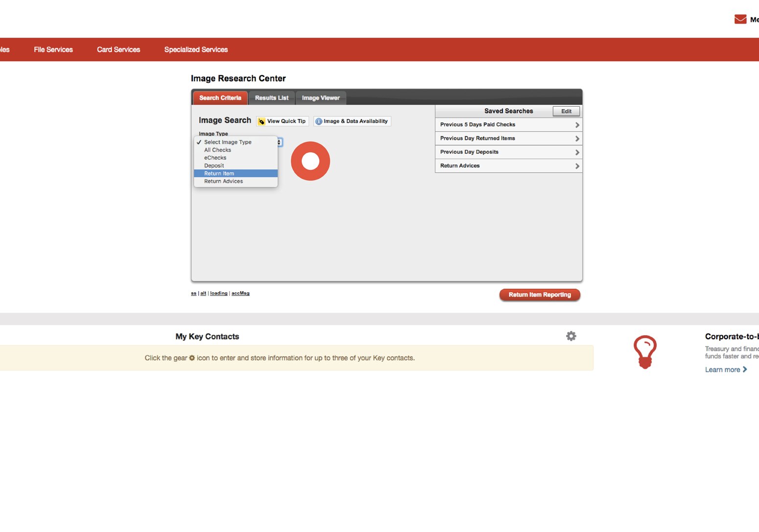Click the Image & Data Availability info icon

pos(318,121)
